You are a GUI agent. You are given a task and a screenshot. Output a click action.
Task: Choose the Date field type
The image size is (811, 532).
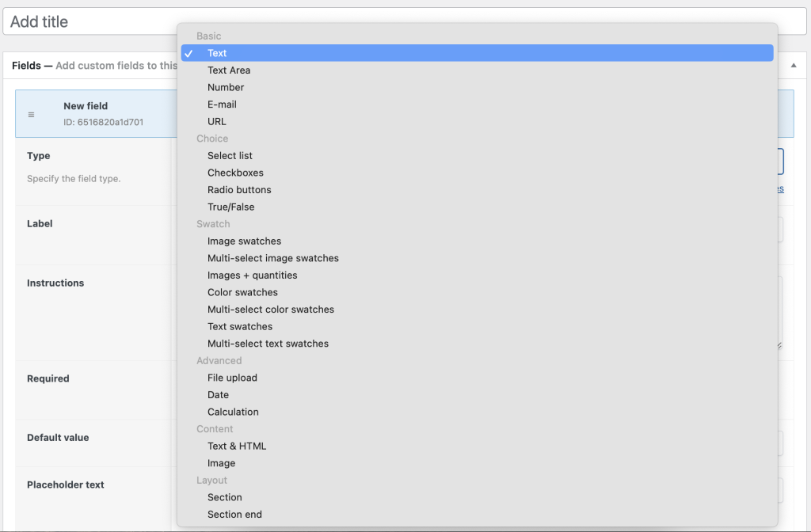point(217,394)
